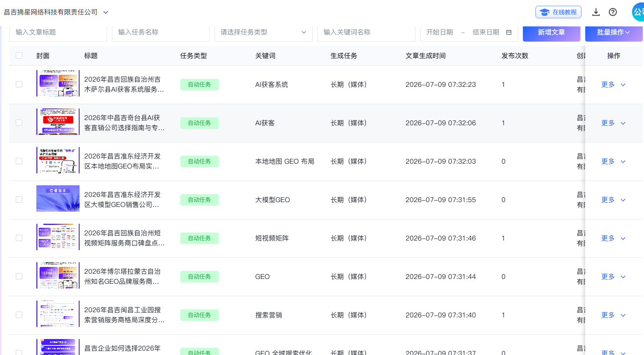The width and height of the screenshot is (644, 355).
Task: Toggle the select-all checkbox in the table header
Action: (19, 56)
